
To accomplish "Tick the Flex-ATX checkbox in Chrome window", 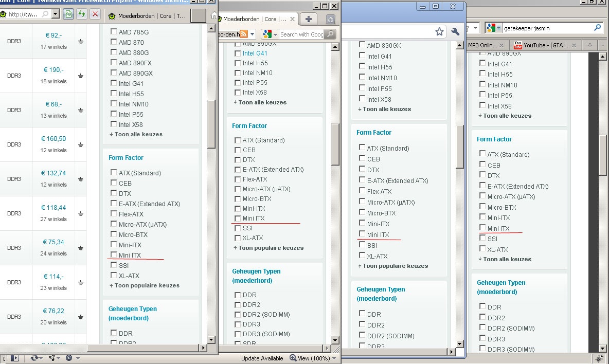I will click(362, 191).
